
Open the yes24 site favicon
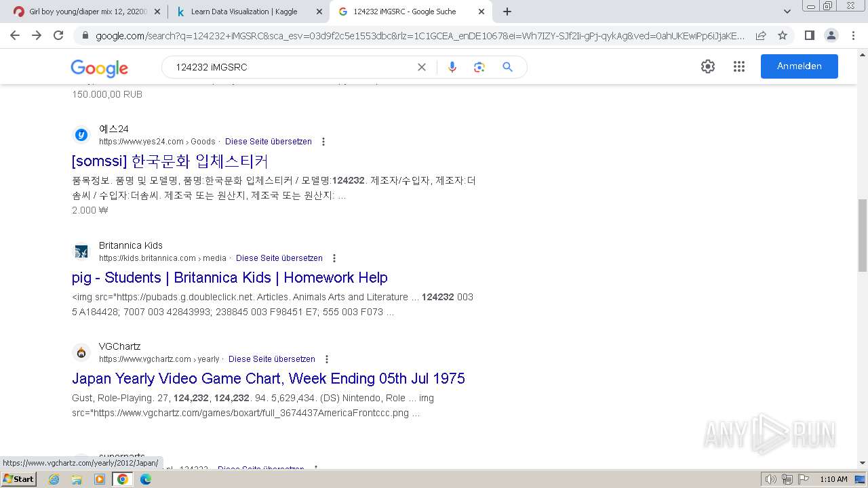point(81,135)
